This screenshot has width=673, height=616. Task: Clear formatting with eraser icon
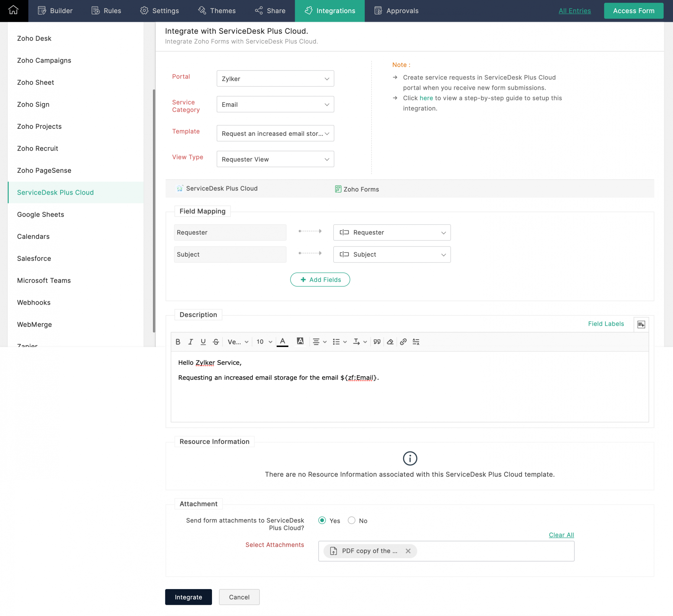click(390, 342)
